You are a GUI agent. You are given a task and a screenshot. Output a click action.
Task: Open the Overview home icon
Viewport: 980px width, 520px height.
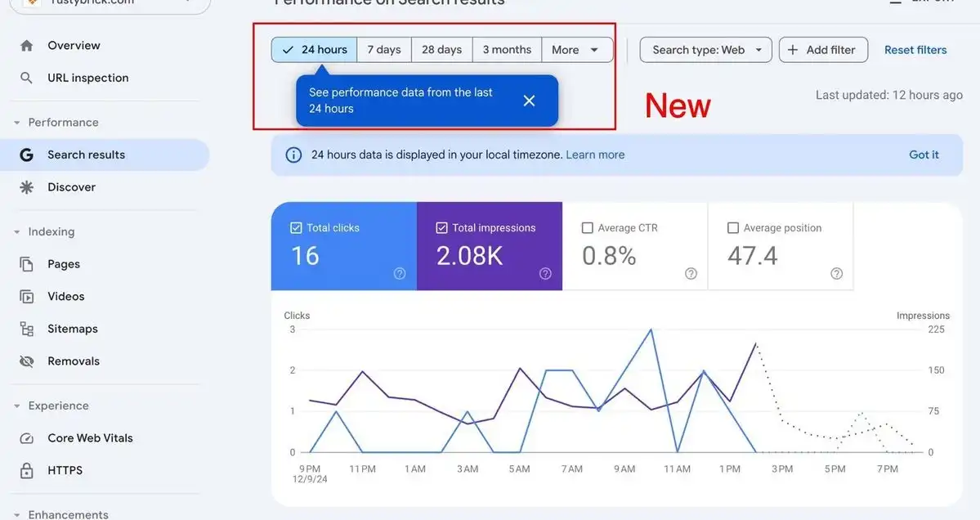point(26,46)
